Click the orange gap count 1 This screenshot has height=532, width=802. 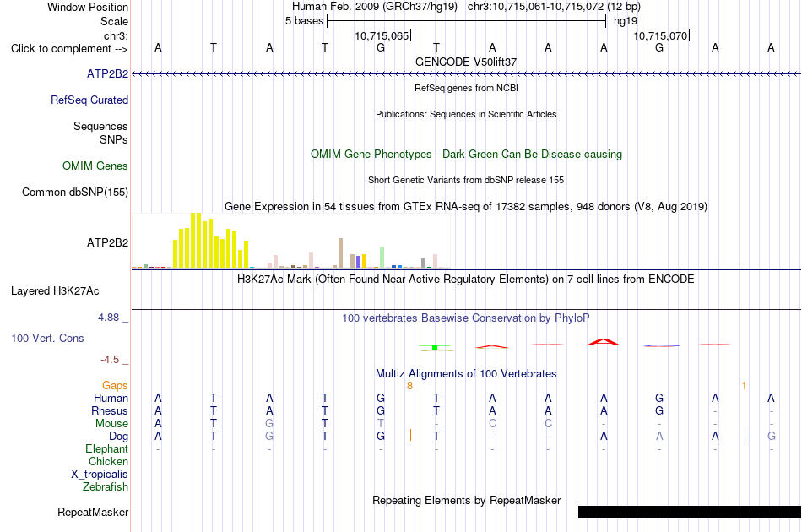[745, 386]
